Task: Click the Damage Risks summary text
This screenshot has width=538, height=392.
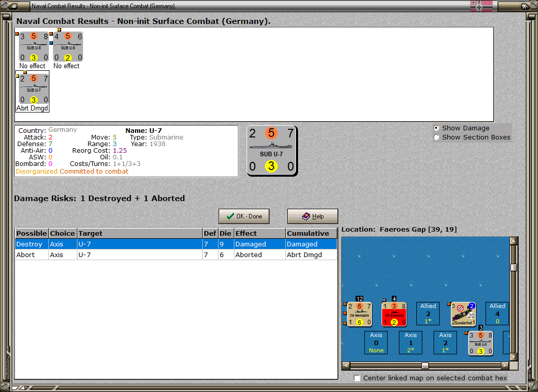Action: (99, 198)
